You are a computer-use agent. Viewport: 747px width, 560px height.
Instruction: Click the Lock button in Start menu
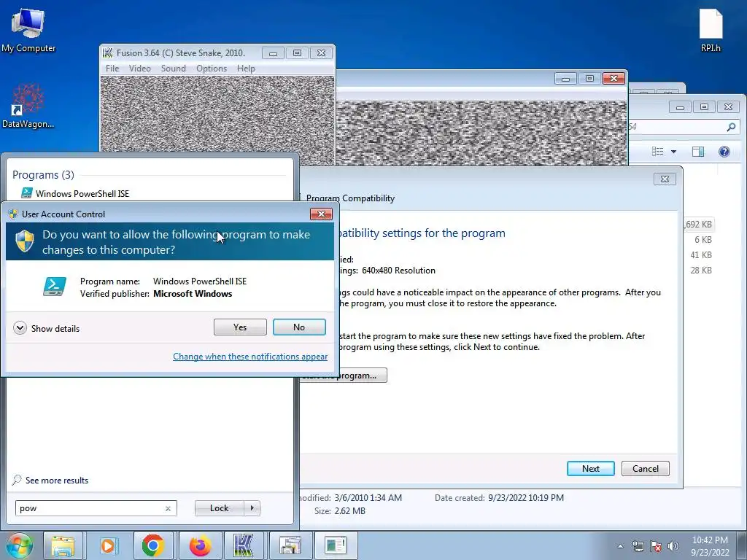219,508
